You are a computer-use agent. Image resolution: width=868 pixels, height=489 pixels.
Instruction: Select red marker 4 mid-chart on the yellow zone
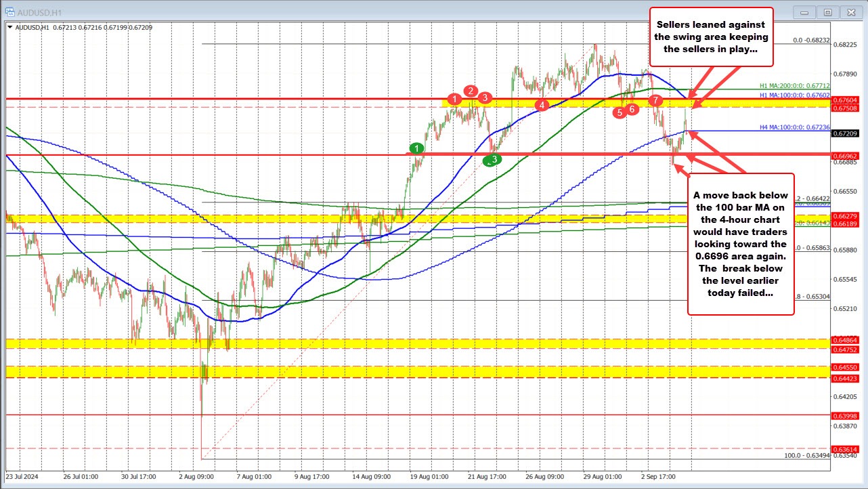coord(541,106)
